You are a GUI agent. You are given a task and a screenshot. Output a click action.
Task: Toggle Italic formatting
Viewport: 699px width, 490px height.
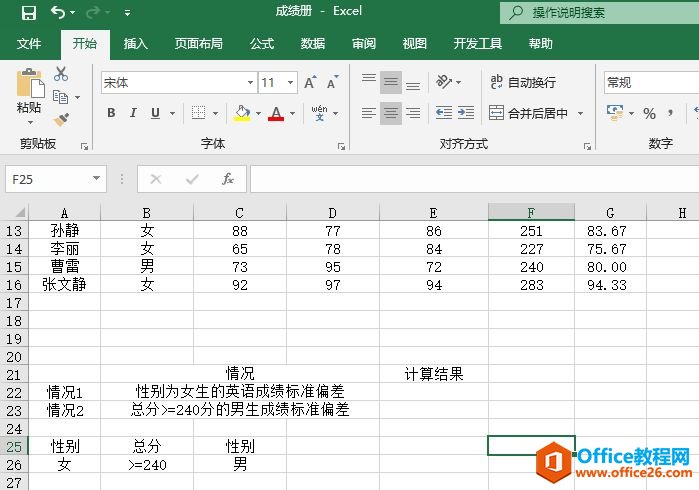[x=134, y=113]
